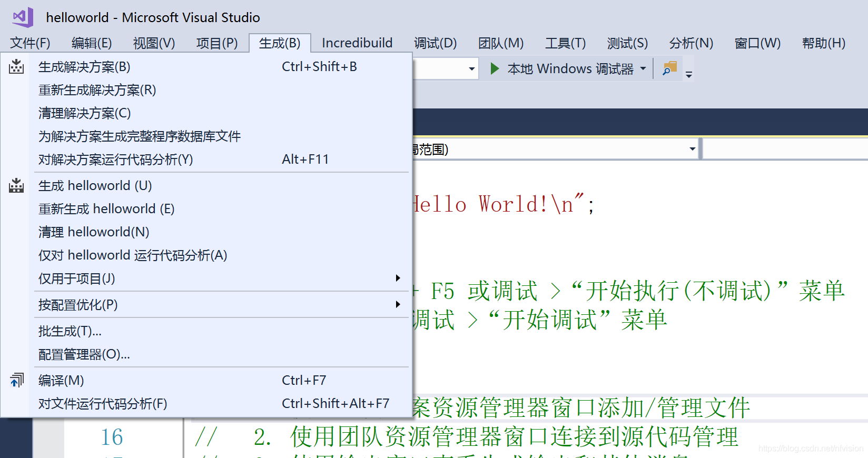Open the 帮助(H) menu
The height and width of the screenshot is (458, 868).
pos(824,43)
